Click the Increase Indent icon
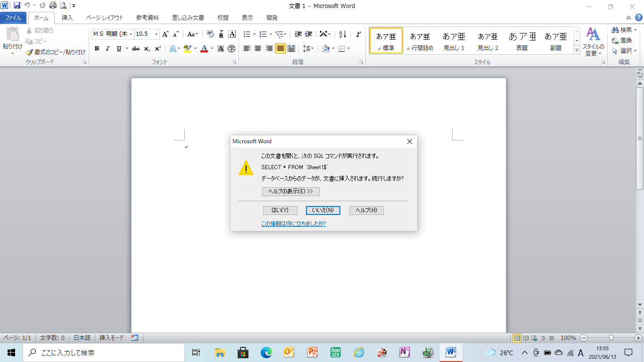The height and width of the screenshot is (362, 644). pos(309,34)
